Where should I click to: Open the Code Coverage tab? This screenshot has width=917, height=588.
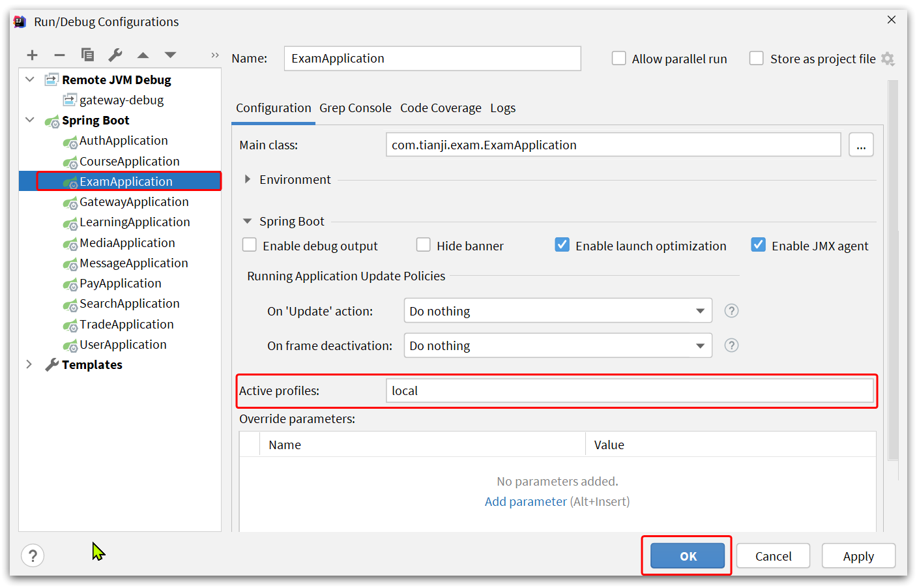click(441, 108)
